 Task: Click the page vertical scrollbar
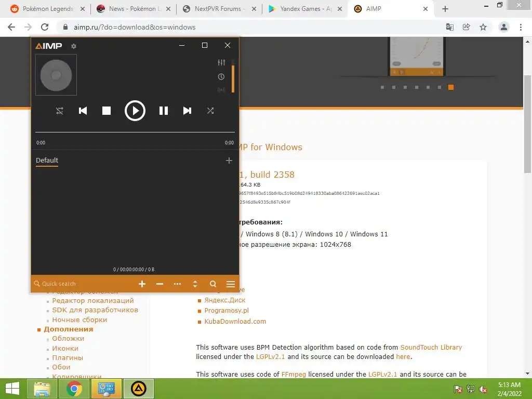tap(527, 124)
